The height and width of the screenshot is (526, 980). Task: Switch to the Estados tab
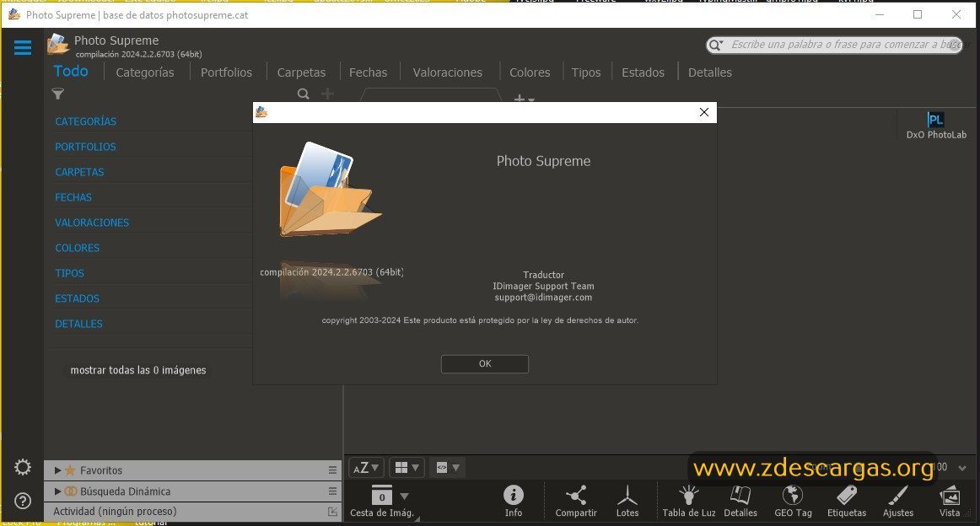point(643,72)
